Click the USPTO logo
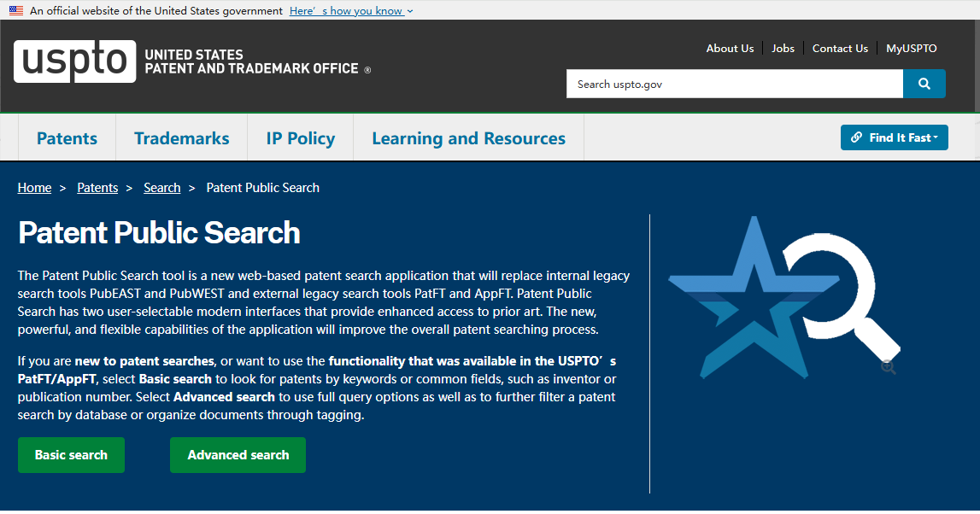The height and width of the screenshot is (514, 980). click(74, 61)
